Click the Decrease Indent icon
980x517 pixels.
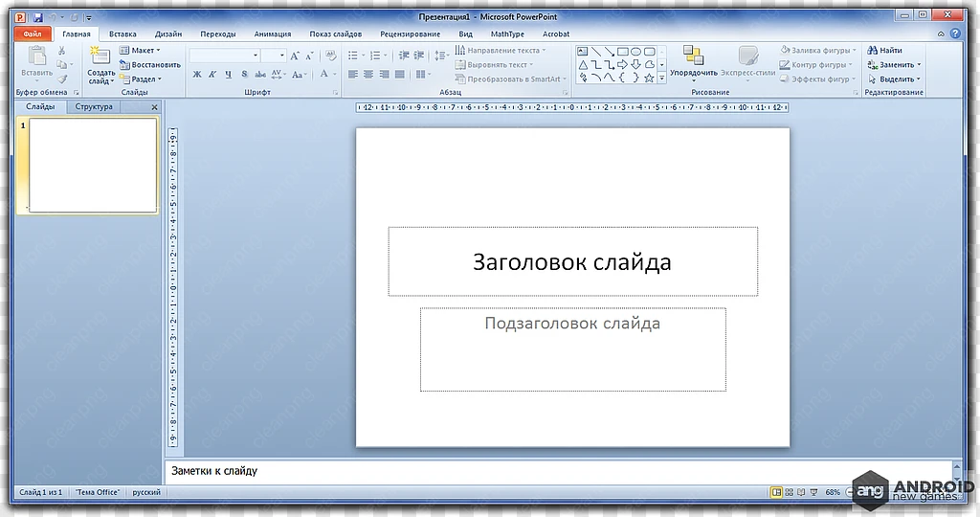405,56
